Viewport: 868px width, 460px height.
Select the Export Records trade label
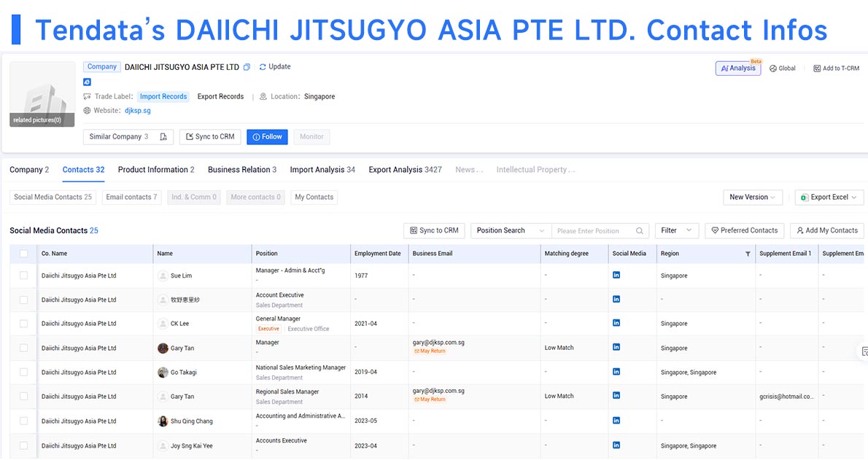(220, 96)
